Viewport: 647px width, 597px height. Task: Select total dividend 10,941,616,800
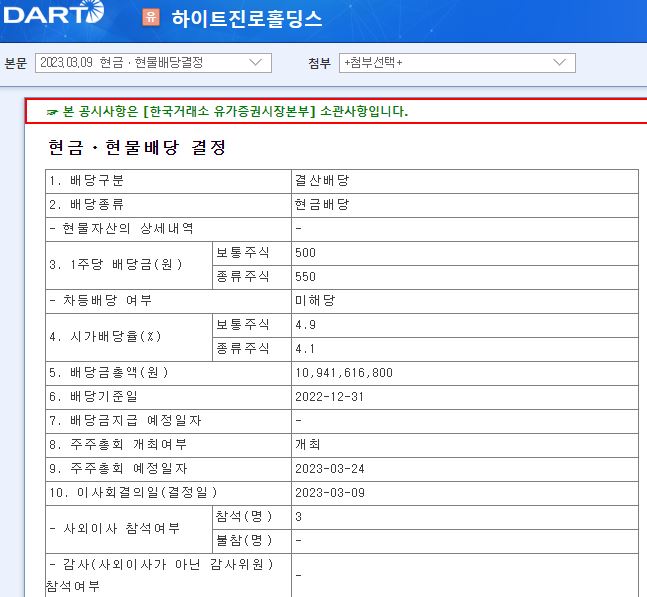344,373
